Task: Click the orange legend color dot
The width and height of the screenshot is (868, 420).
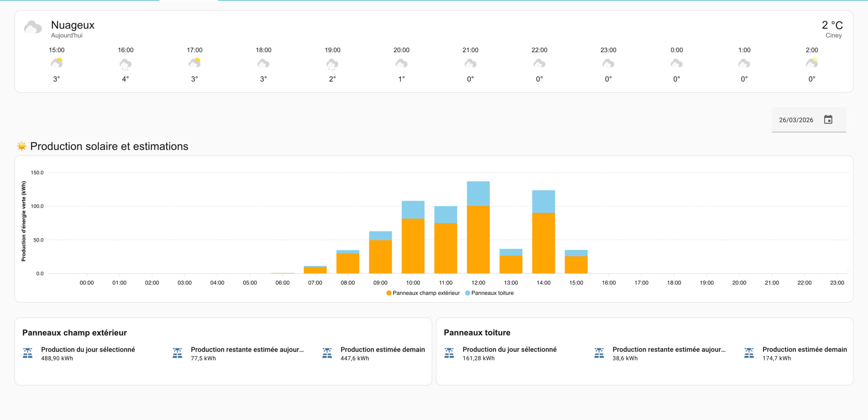Action: coord(389,293)
